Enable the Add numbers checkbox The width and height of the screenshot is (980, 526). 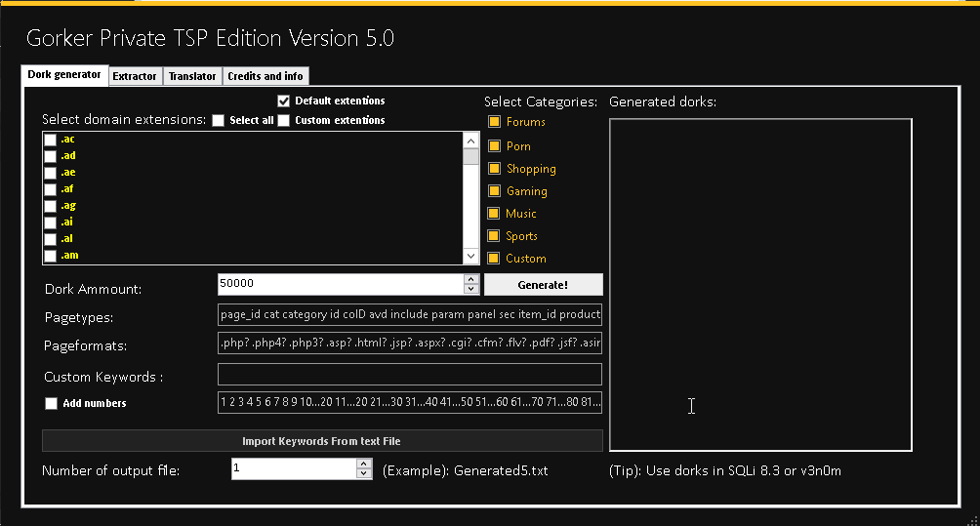point(52,404)
